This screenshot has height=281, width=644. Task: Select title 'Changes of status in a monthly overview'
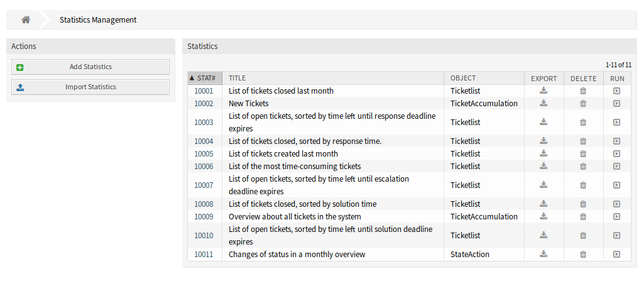(297, 255)
